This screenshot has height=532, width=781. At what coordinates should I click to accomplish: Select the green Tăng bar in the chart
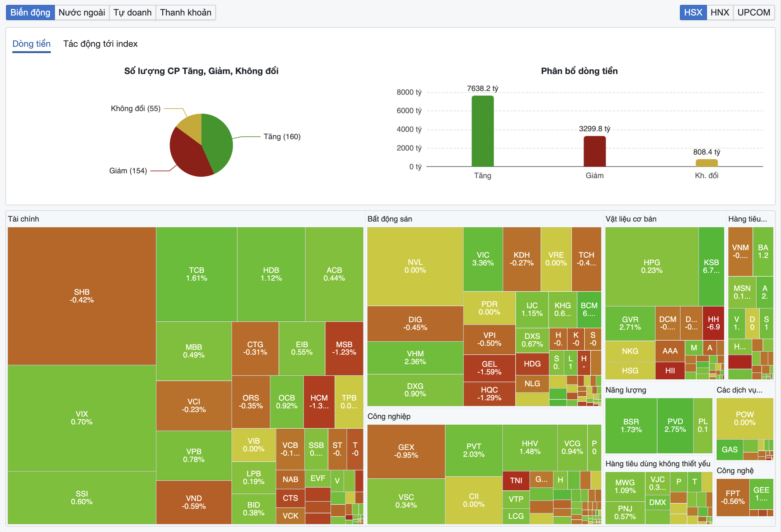tap(483, 131)
